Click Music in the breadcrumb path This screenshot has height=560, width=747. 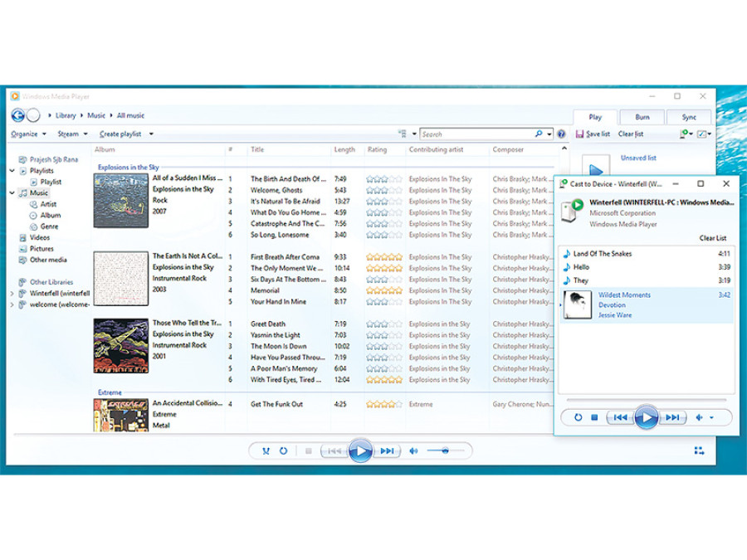(95, 115)
